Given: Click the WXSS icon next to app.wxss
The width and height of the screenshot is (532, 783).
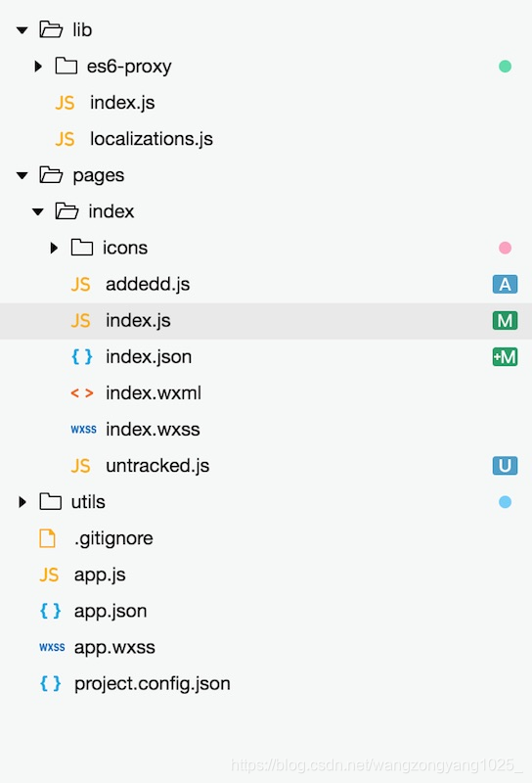Looking at the screenshot, I should click(x=52, y=647).
